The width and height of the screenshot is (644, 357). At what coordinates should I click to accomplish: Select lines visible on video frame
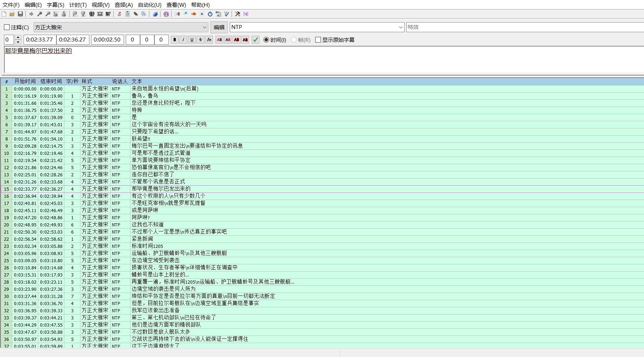92,14
